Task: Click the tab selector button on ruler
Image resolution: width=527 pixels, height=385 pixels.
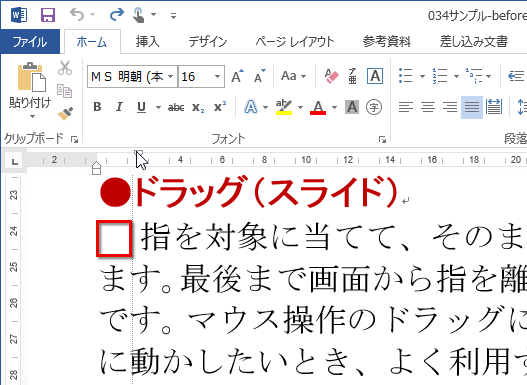Action: tap(14, 161)
